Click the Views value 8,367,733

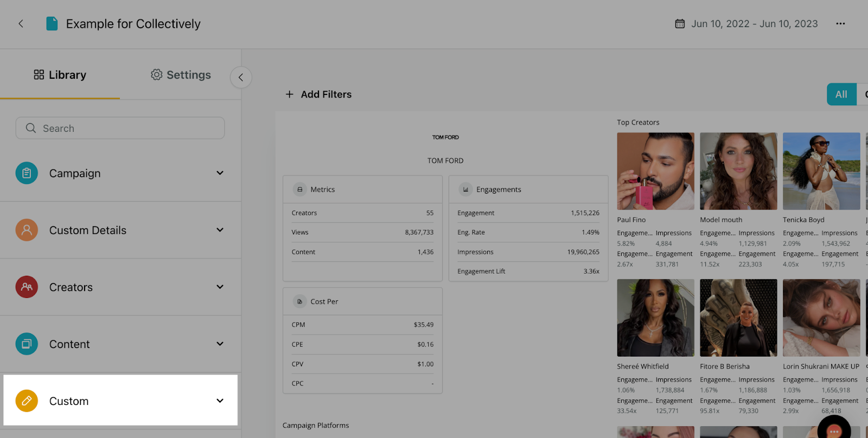(419, 232)
